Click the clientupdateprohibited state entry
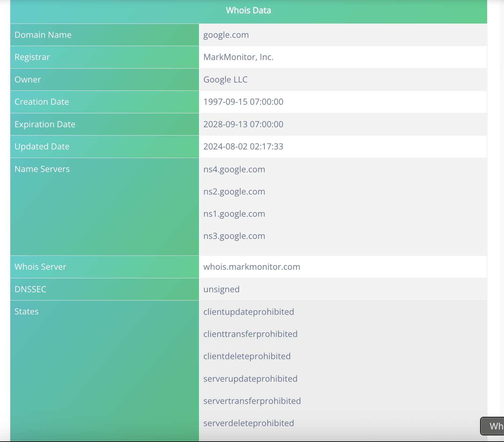 tap(248, 312)
